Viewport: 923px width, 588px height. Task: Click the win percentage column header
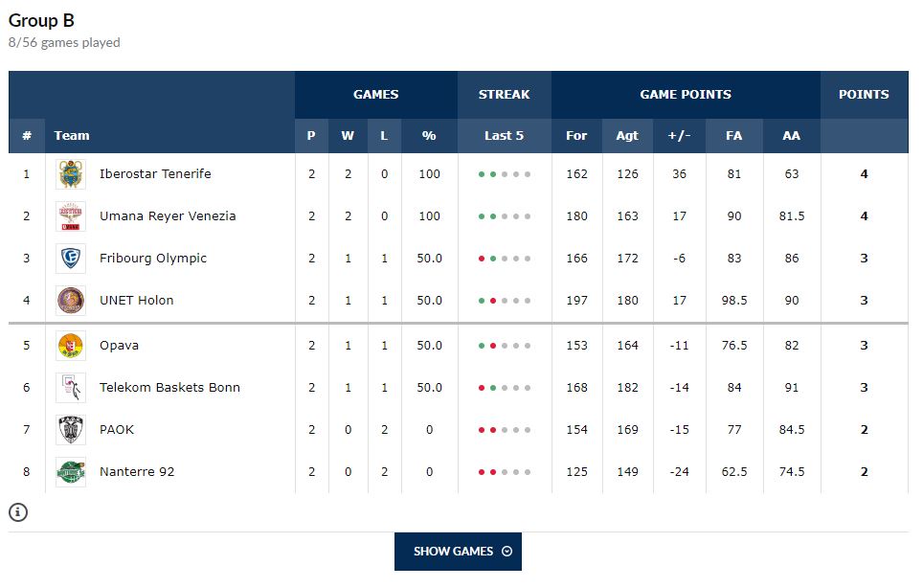click(429, 136)
